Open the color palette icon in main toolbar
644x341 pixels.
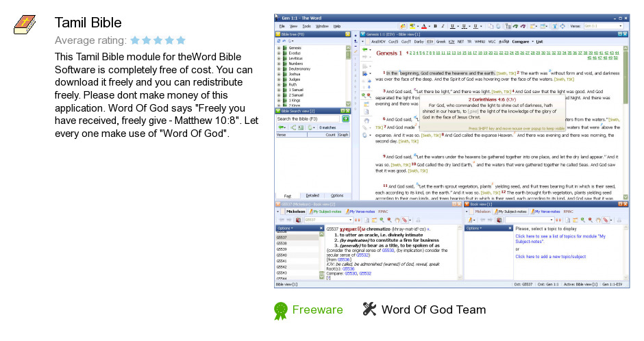point(403,26)
